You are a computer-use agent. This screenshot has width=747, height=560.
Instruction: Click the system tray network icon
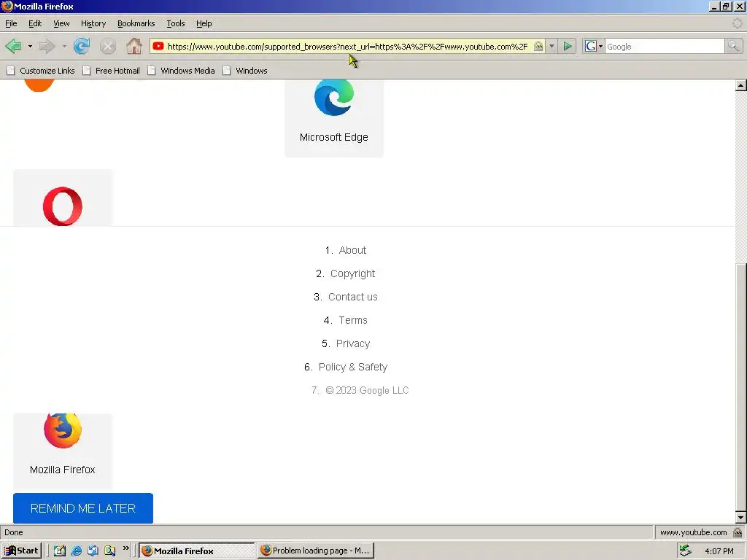click(x=685, y=551)
